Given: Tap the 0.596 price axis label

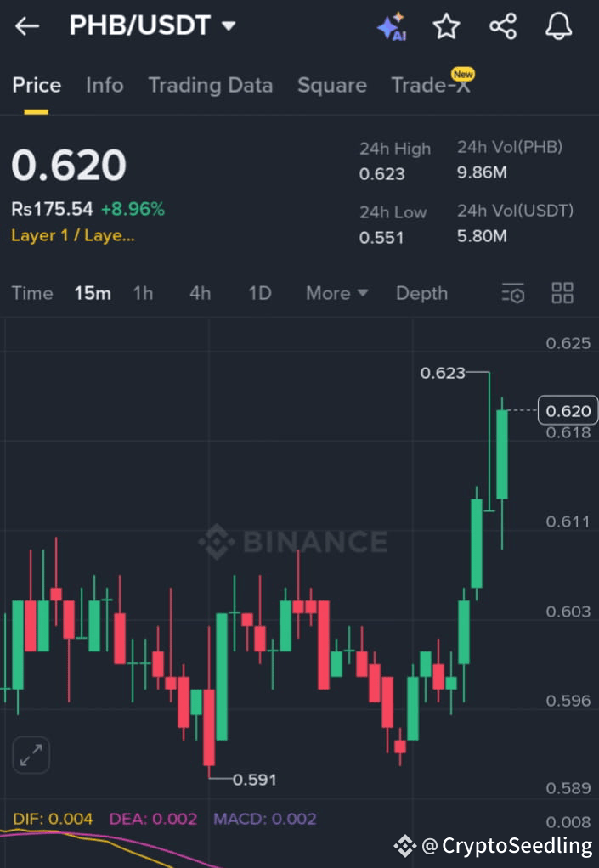Looking at the screenshot, I should click(568, 701).
